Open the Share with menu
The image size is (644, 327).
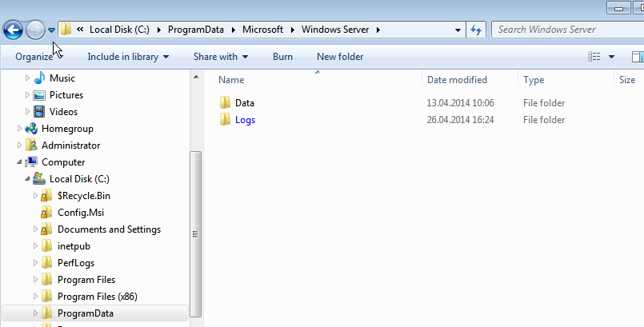point(221,57)
